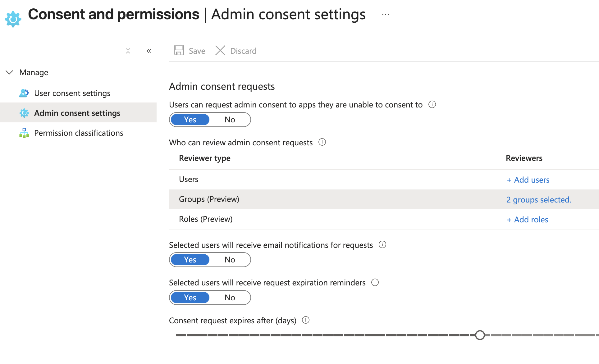Image resolution: width=599 pixels, height=364 pixels.
Task: Click the filled part of days slider track
Action: (325, 335)
